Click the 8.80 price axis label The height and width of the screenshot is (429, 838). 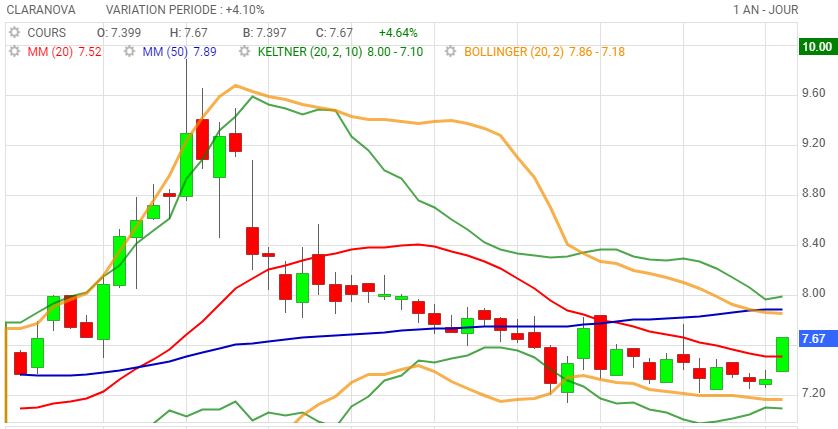coord(814,193)
